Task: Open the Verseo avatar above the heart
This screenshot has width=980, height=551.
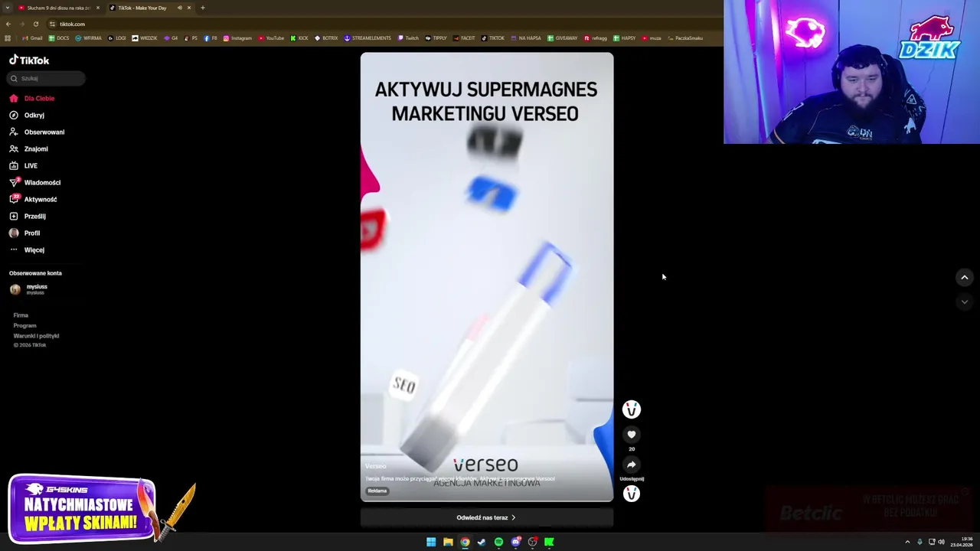Action: coord(632,409)
